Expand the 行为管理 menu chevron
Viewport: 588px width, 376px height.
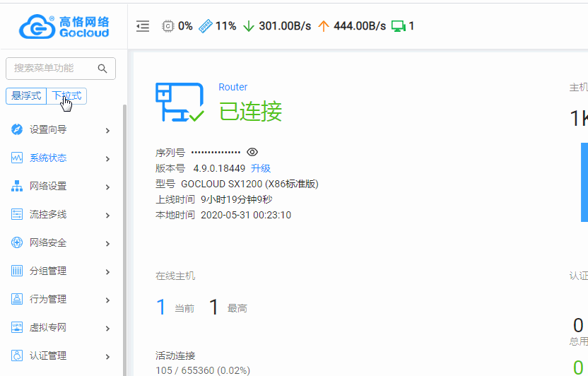click(107, 300)
